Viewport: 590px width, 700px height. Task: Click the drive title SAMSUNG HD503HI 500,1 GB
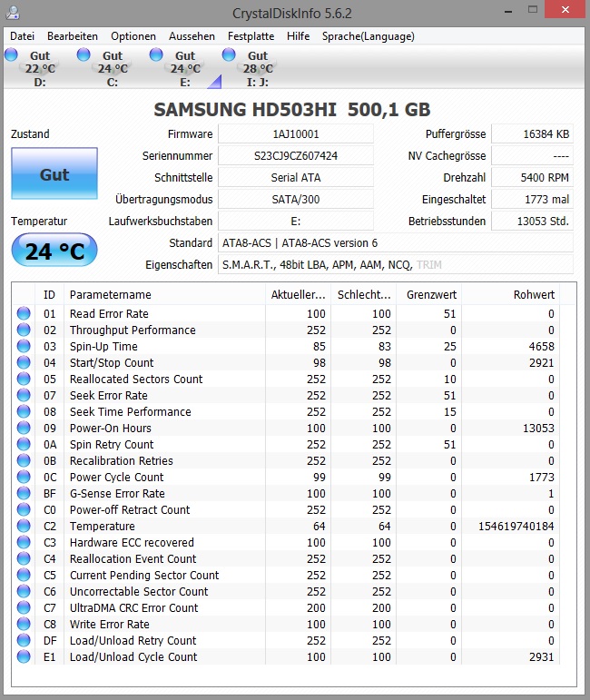[x=292, y=110]
